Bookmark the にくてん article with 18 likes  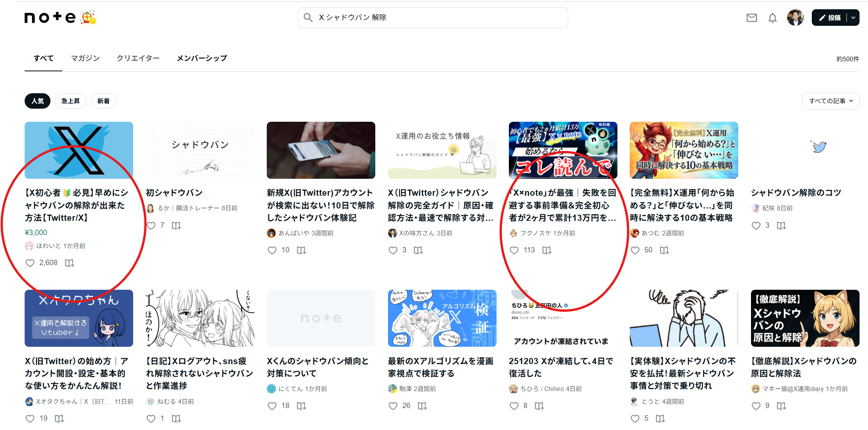point(301,406)
